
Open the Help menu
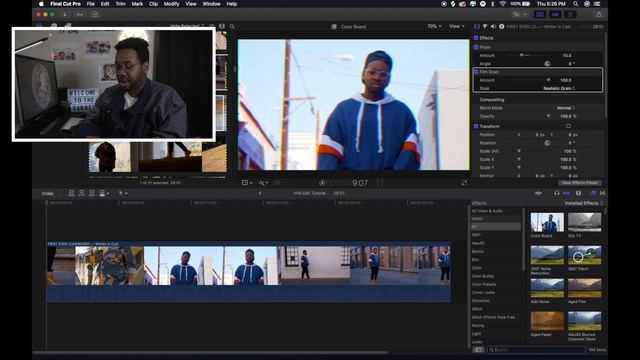click(232, 4)
